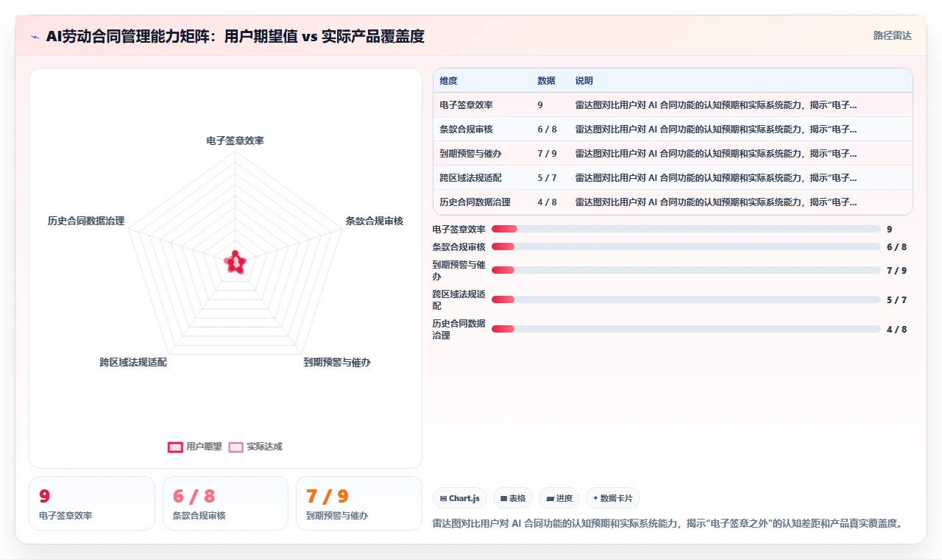Click the 跨区域法规适配 progress bar
Image resolution: width=942 pixels, height=560 pixels.
(686, 300)
